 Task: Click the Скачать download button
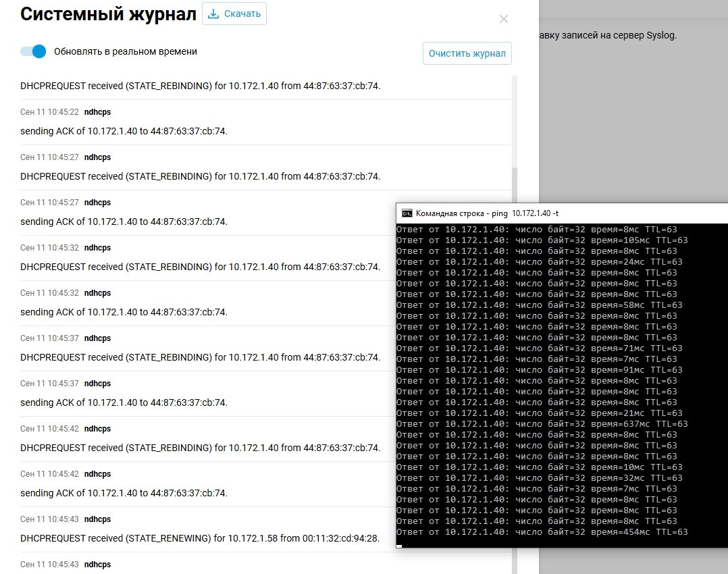234,14
